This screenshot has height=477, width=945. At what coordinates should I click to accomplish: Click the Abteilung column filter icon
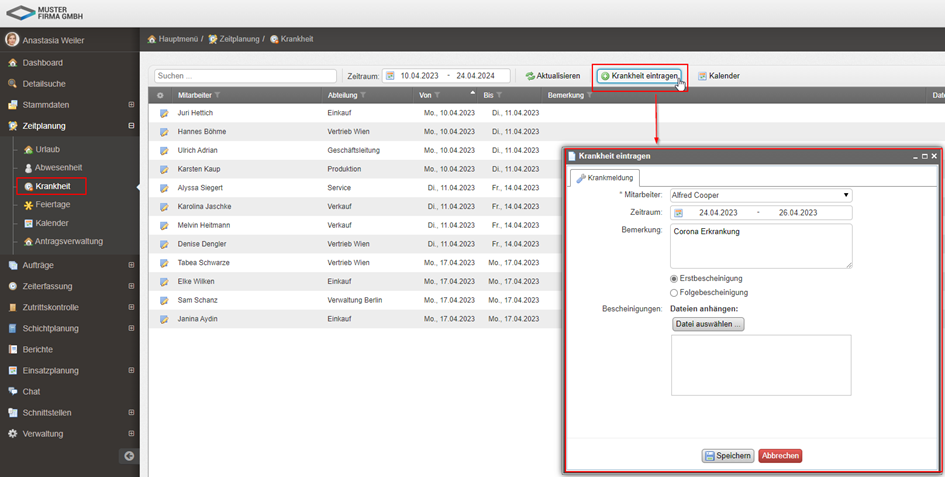(x=363, y=95)
